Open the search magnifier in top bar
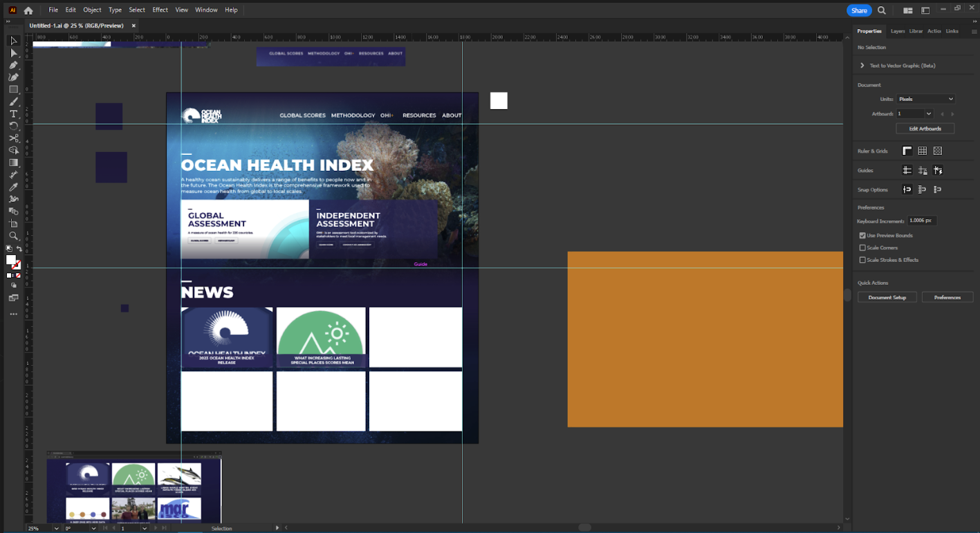Viewport: 980px width, 533px height. [882, 10]
